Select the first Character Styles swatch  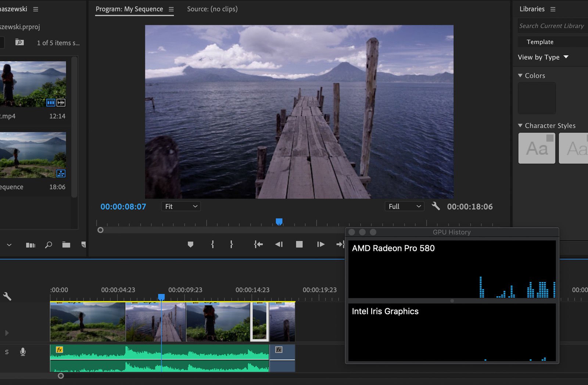pos(537,148)
